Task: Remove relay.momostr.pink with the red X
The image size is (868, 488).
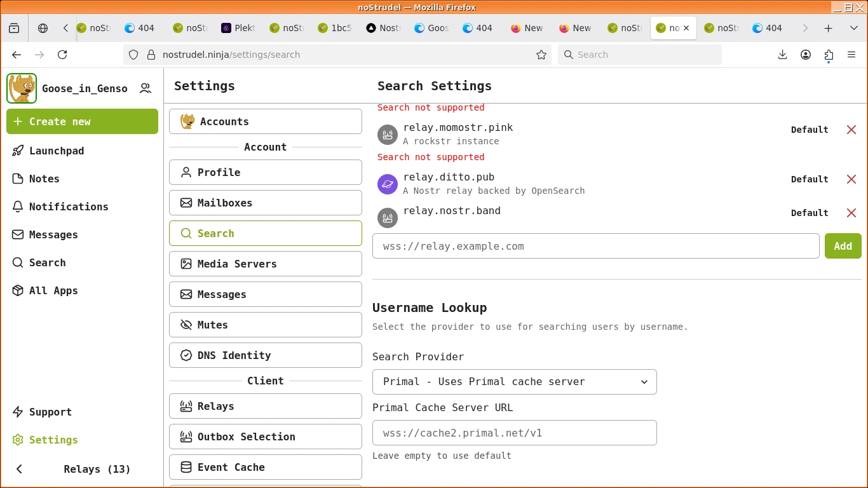Action: (851, 130)
